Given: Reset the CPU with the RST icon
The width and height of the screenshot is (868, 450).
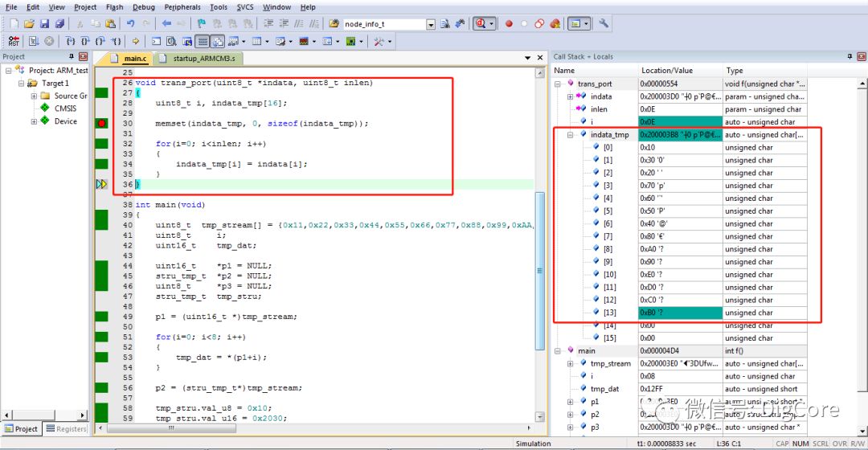Looking at the screenshot, I should click(14, 42).
